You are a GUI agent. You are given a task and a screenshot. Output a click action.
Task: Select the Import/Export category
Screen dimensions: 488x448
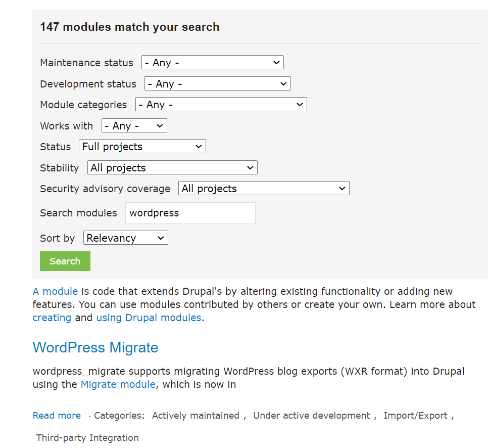pyautogui.click(x=415, y=415)
